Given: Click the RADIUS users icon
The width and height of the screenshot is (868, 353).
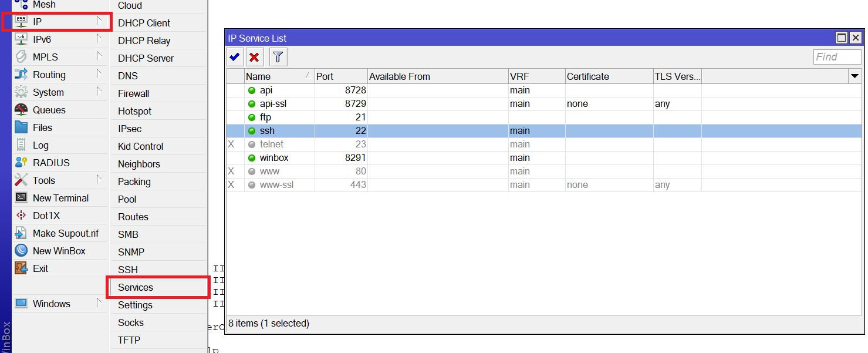Looking at the screenshot, I should point(21,163).
